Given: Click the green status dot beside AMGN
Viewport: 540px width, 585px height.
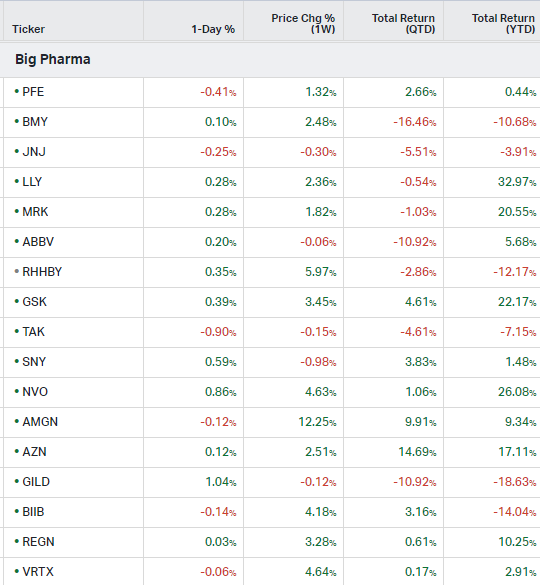Looking at the screenshot, I should pyautogui.click(x=16, y=421).
